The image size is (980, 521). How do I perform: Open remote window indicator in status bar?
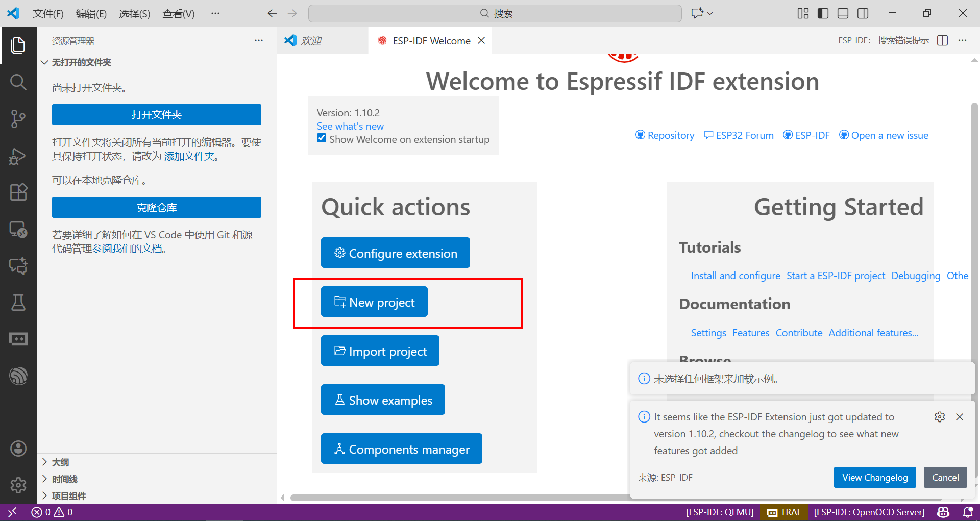(x=13, y=512)
